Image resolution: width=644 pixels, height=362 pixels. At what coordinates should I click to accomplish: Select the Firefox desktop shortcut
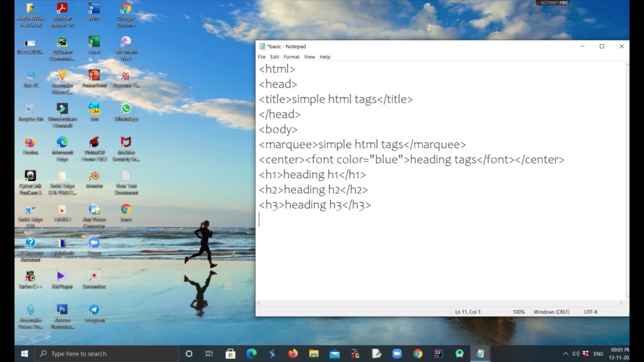[x=30, y=146]
